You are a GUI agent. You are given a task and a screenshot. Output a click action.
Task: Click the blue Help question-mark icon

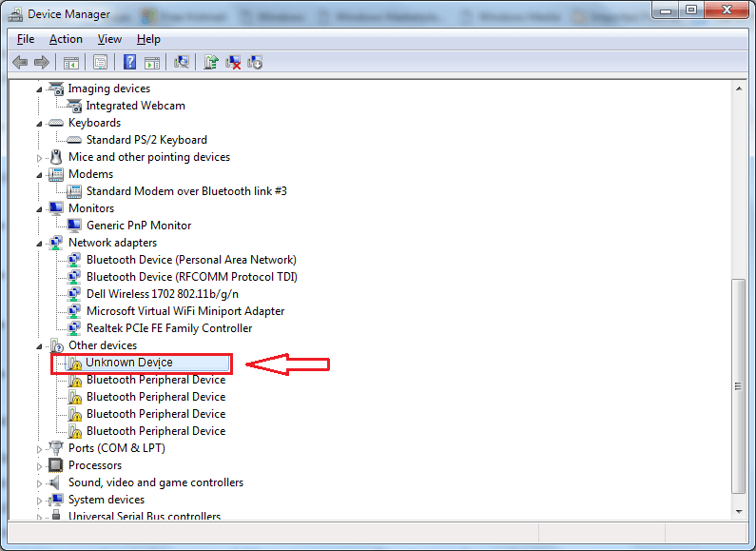tap(129, 62)
